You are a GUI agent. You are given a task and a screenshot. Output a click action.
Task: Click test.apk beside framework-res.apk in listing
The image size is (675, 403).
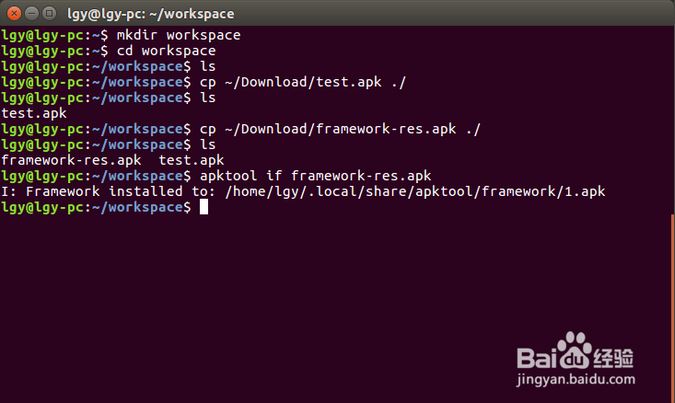pos(191,160)
